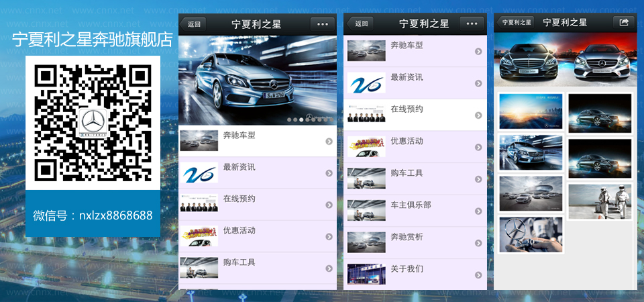644x302 pixels.
Task: Open the gallery thumbnail with a hand holding the star emblem
Action: coord(531,235)
